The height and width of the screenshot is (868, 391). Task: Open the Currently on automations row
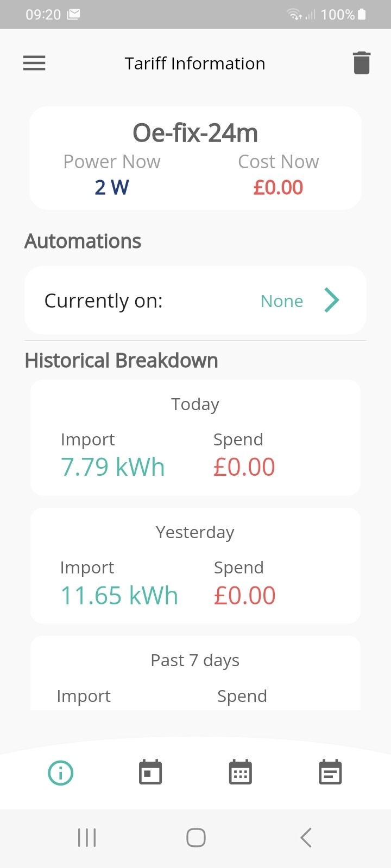[x=195, y=300]
